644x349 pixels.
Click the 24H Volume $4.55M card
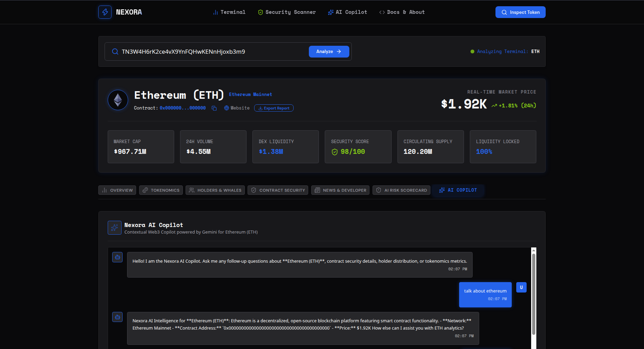pyautogui.click(x=213, y=147)
